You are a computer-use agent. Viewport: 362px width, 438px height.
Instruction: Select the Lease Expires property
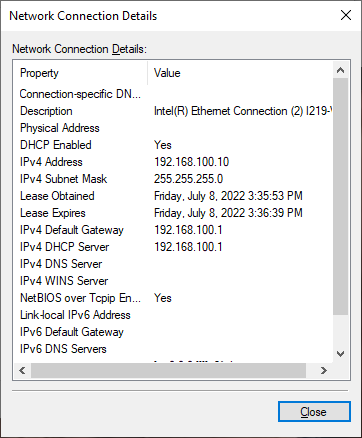click(x=53, y=213)
